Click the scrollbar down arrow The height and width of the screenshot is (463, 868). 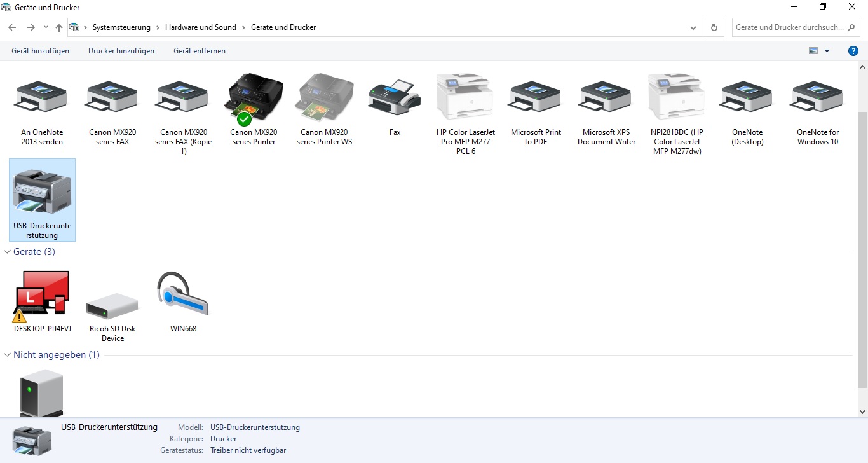tap(863, 412)
